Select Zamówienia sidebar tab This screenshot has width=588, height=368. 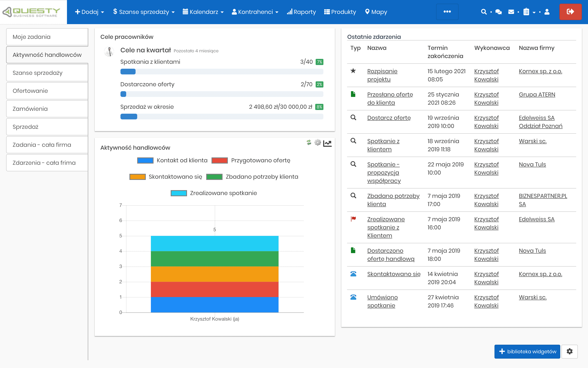[x=47, y=109]
